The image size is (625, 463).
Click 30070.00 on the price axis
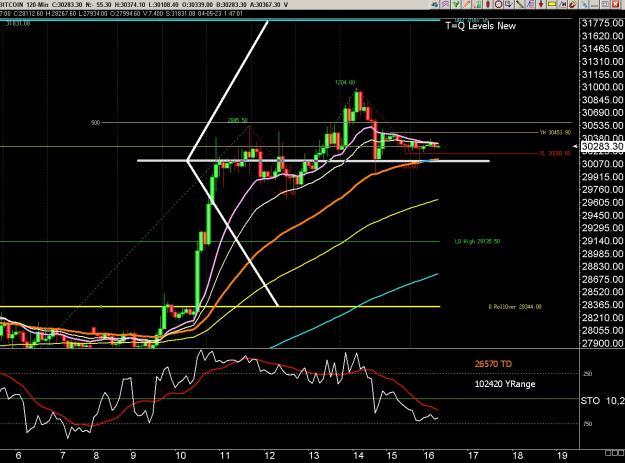602,164
